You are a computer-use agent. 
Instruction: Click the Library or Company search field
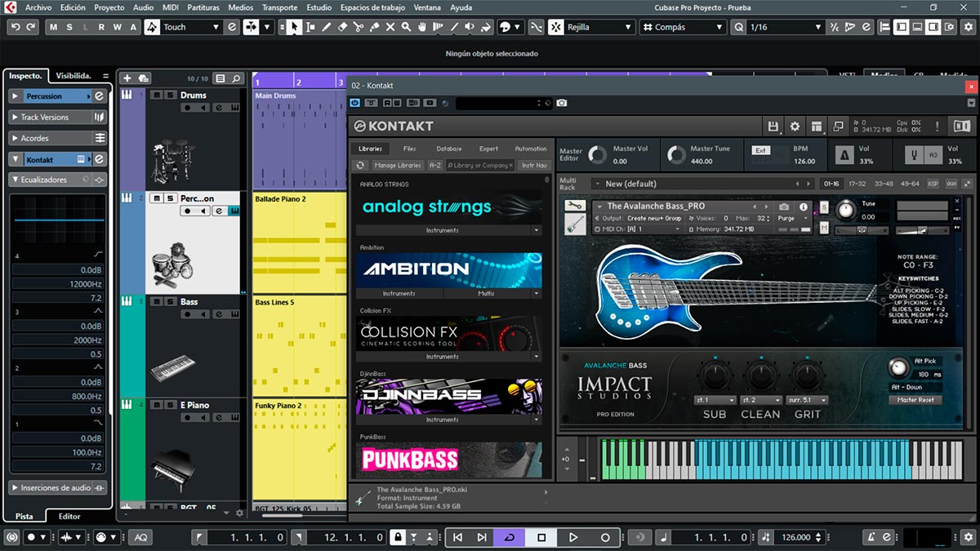(x=480, y=165)
